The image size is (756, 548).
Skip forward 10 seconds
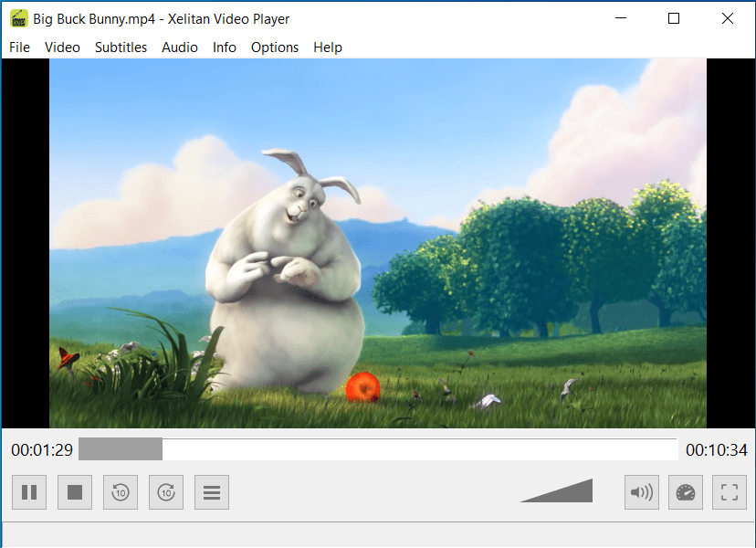coord(166,492)
